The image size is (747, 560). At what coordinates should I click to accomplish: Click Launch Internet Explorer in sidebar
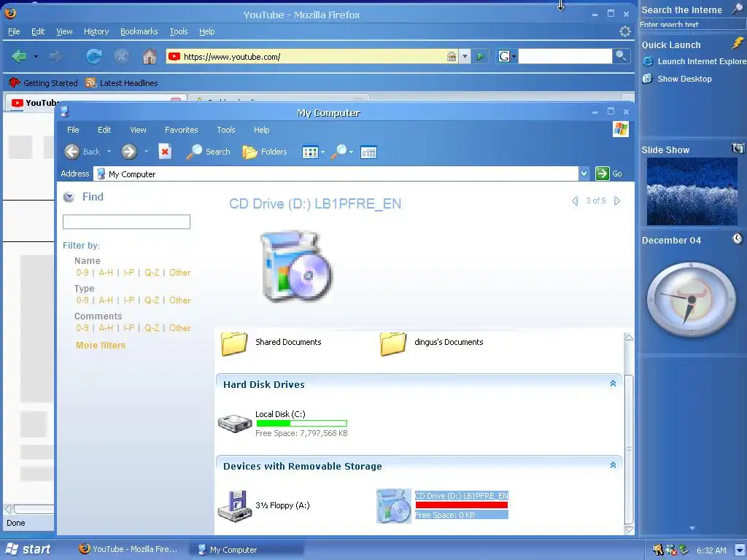(694, 61)
